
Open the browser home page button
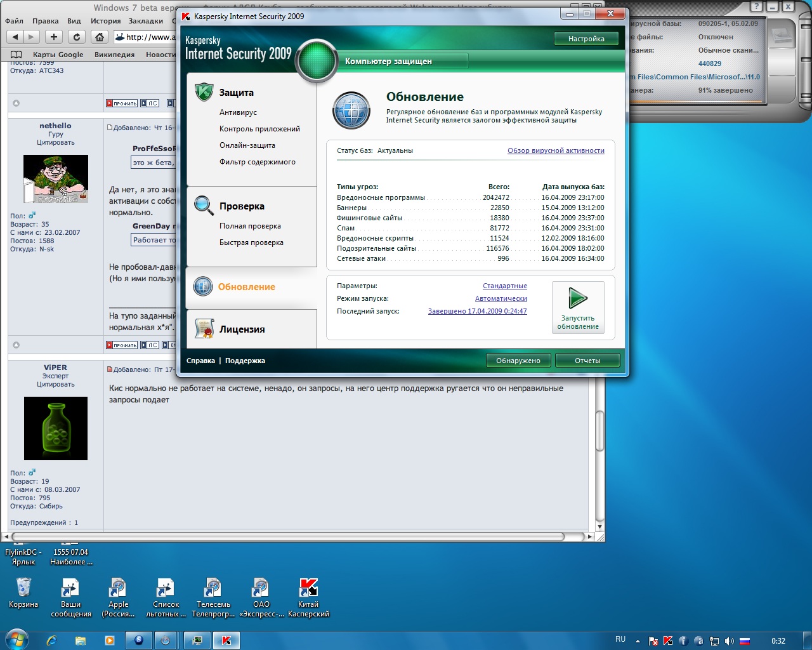click(100, 37)
